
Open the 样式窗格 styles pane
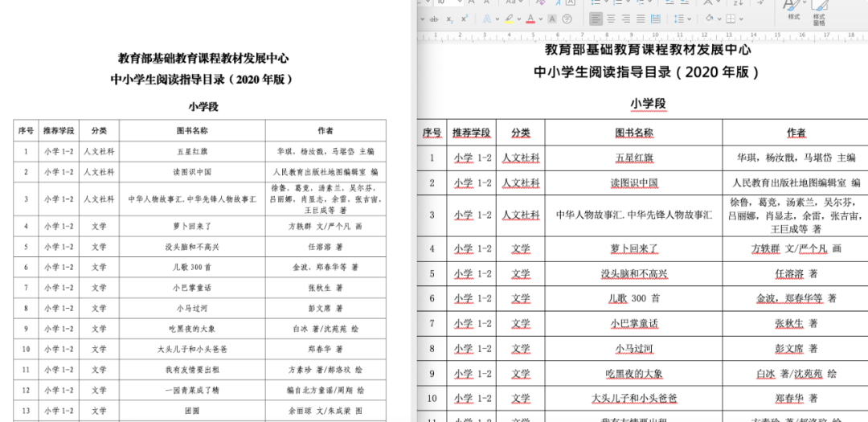pos(819,13)
